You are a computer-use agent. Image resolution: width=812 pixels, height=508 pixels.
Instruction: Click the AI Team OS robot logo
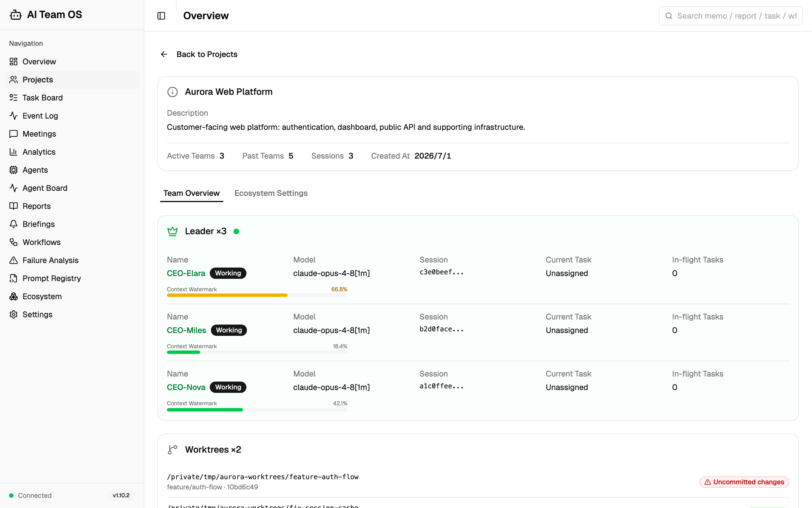(16, 15)
